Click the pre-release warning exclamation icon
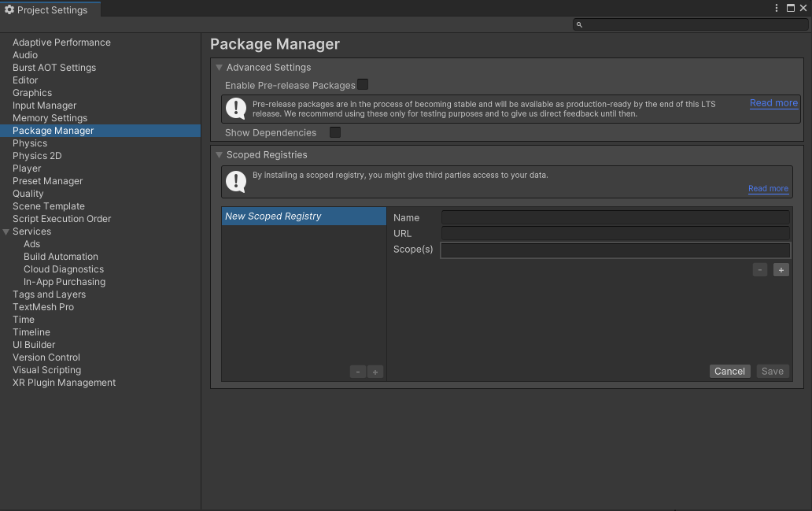The height and width of the screenshot is (511, 812). [236, 109]
